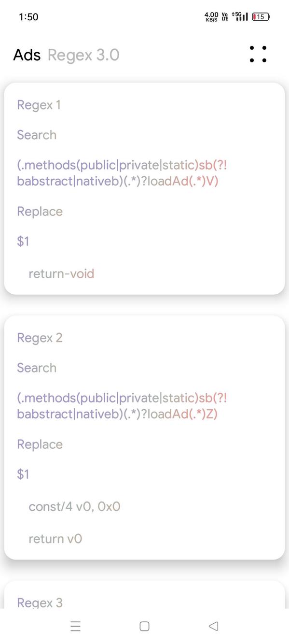The image size is (289, 644).
Task: Tap the Search label under Regex 1
Action: (x=36, y=135)
